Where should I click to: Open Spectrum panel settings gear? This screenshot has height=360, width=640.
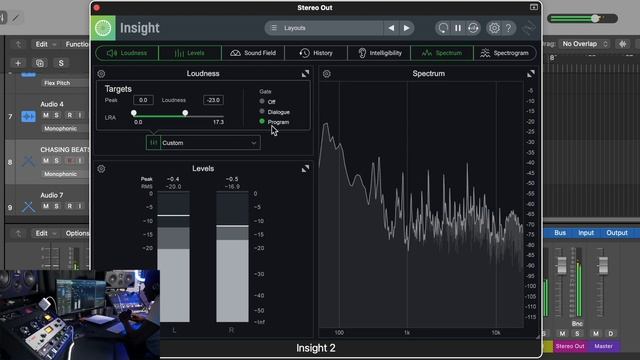(327, 74)
